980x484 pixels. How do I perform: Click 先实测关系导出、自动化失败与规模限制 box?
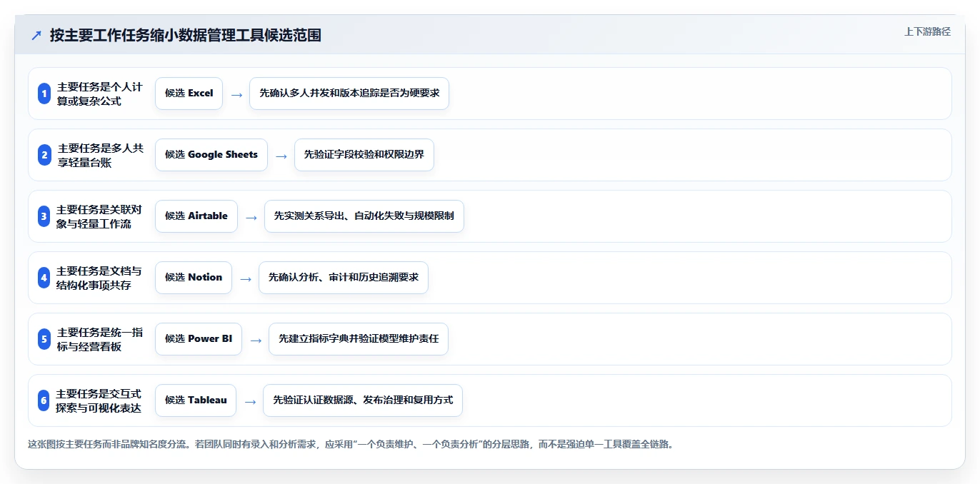tap(364, 216)
